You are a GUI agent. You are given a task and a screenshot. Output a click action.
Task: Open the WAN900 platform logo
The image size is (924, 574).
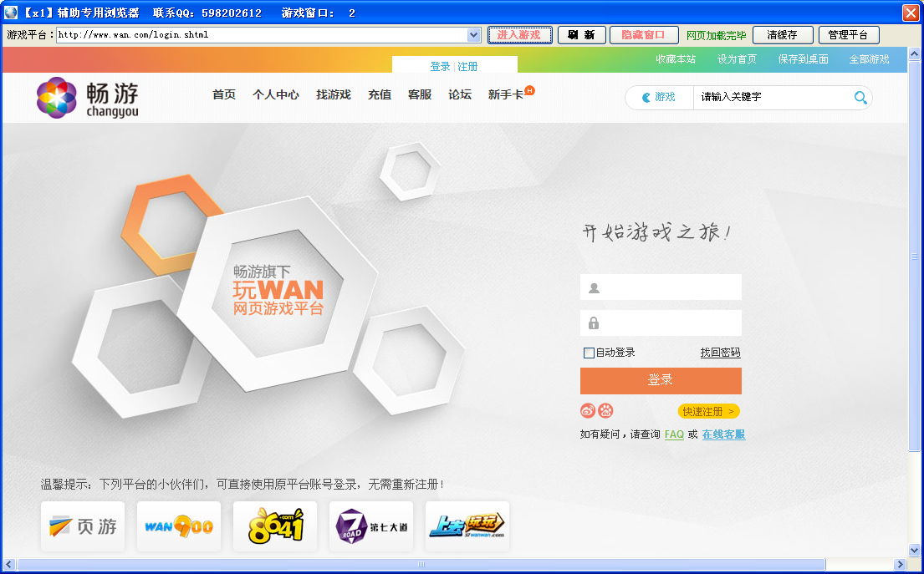tap(179, 526)
